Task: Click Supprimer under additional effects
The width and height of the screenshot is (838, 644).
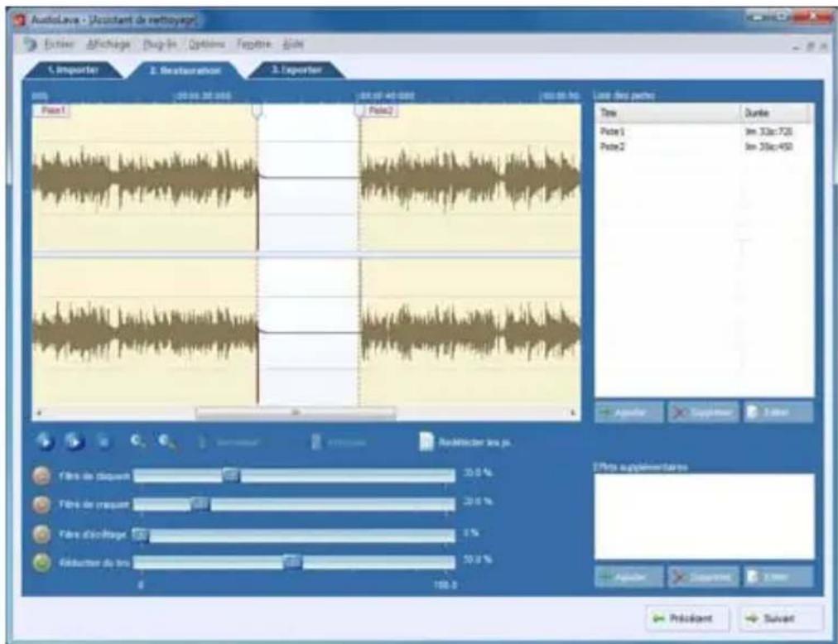Action: pos(703,577)
